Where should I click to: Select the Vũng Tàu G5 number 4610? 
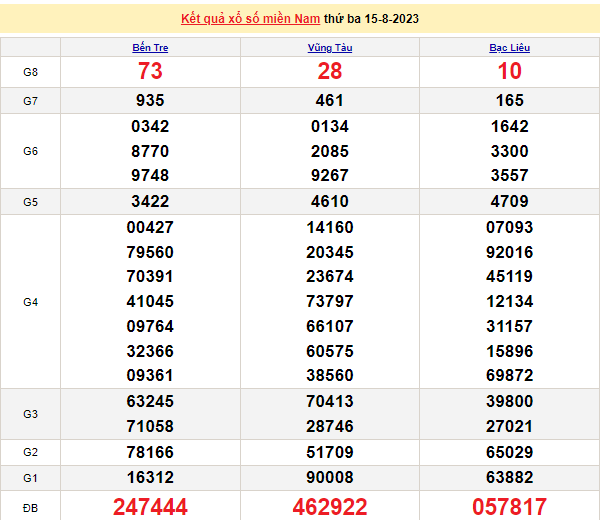pyautogui.click(x=329, y=202)
